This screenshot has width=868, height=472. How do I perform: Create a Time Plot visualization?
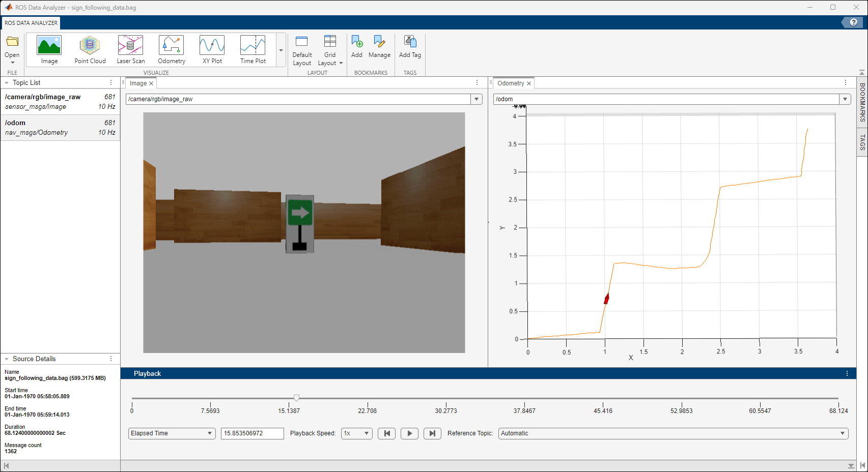coord(253,49)
